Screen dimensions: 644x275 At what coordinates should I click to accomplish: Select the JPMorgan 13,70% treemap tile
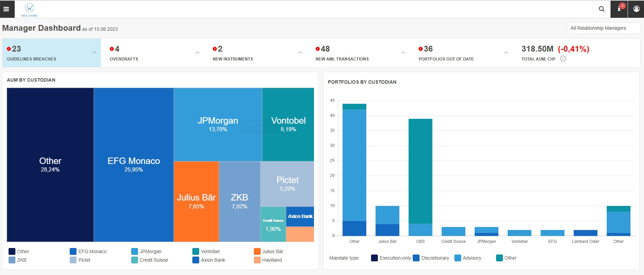(x=218, y=124)
